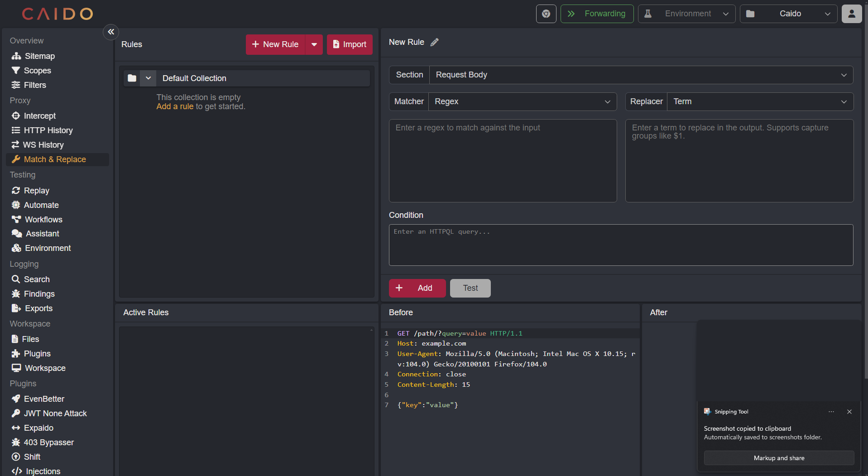Click the Test button
The width and height of the screenshot is (868, 476).
(470, 288)
